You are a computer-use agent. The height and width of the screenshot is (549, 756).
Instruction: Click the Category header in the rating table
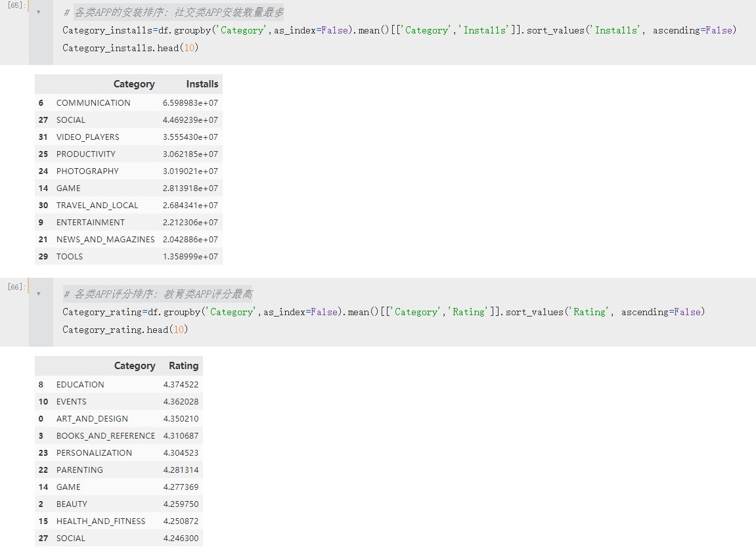click(135, 365)
